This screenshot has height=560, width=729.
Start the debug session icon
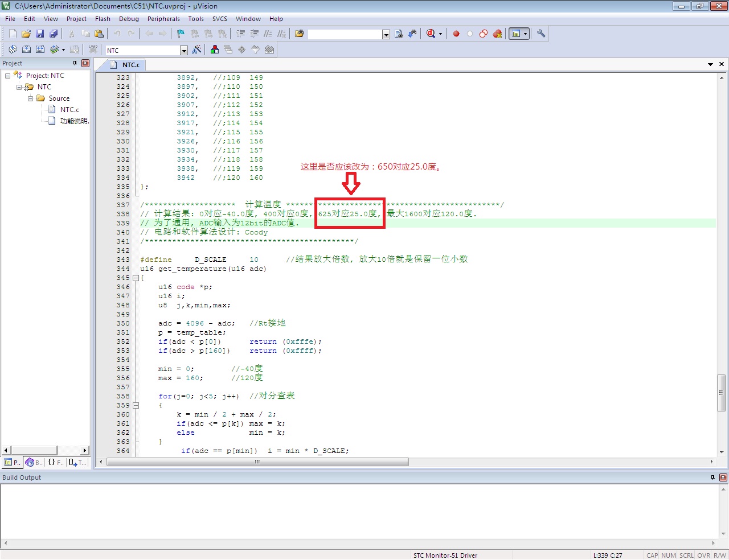pyautogui.click(x=431, y=34)
